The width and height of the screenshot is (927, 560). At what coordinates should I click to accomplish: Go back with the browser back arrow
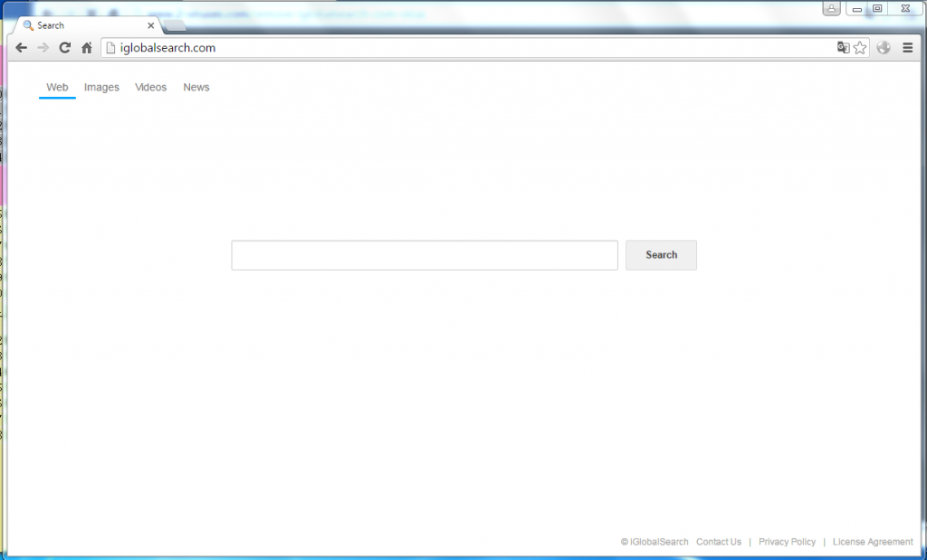coord(22,48)
